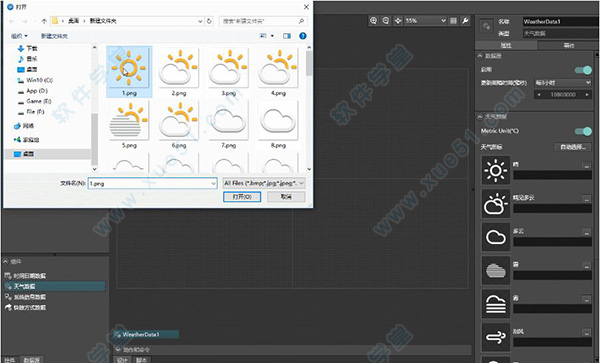This screenshot has width=600, height=363.
Task: Switch to the 事件 events tab
Action: [x=568, y=46]
